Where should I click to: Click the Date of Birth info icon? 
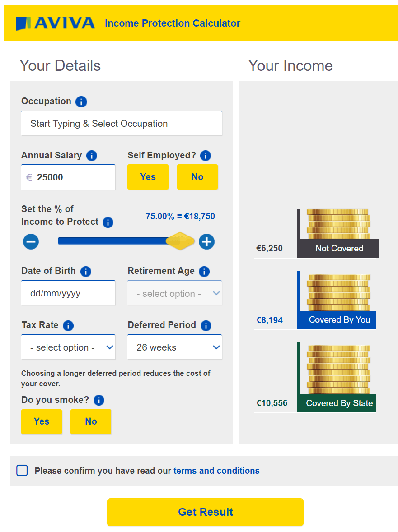pyautogui.click(x=86, y=272)
